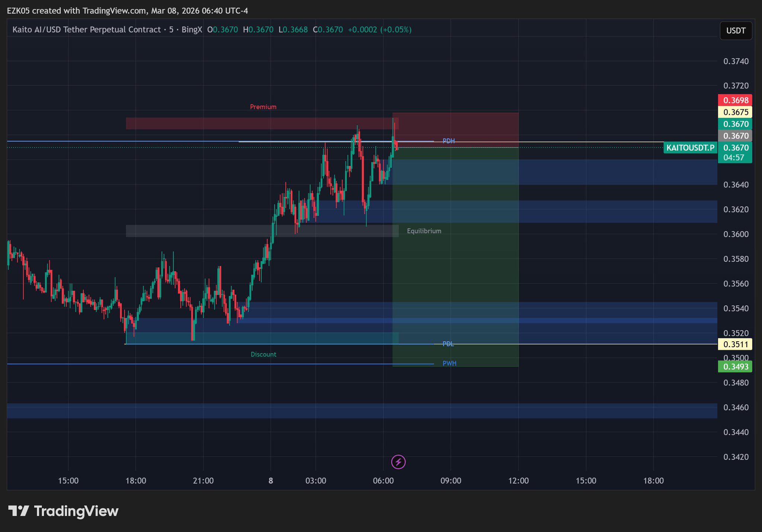The width and height of the screenshot is (762, 532).
Task: Select the Discount zone label
Action: pos(263,354)
